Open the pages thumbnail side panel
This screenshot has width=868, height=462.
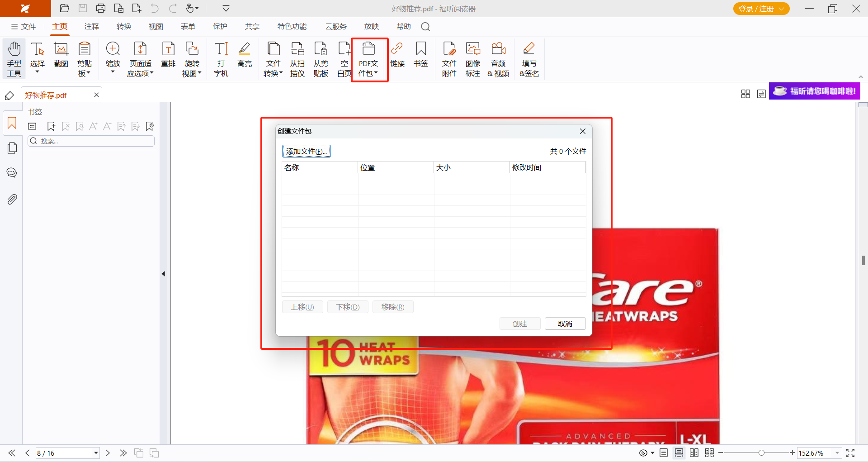[x=12, y=148]
